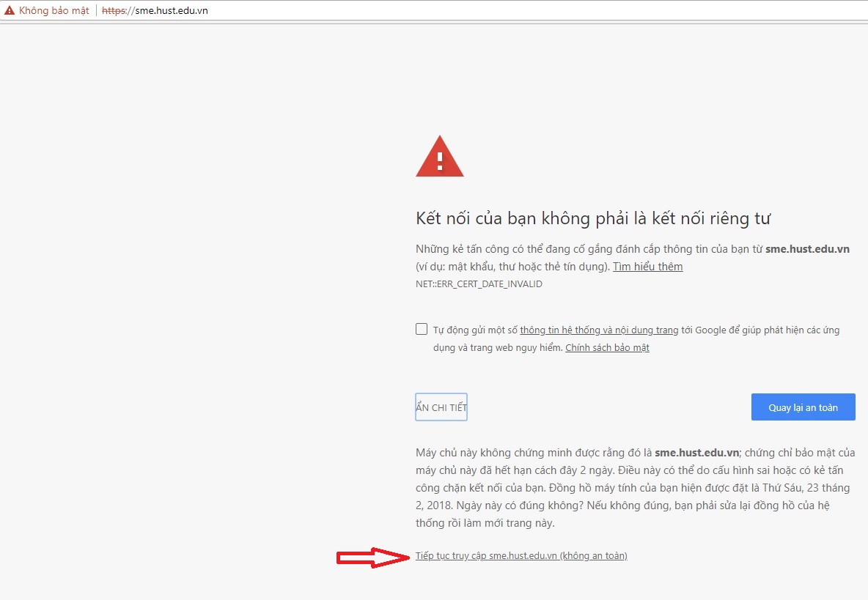
Task: Click bold sme.hust.edu.vn in the attacker warning sentence
Action: [807, 249]
